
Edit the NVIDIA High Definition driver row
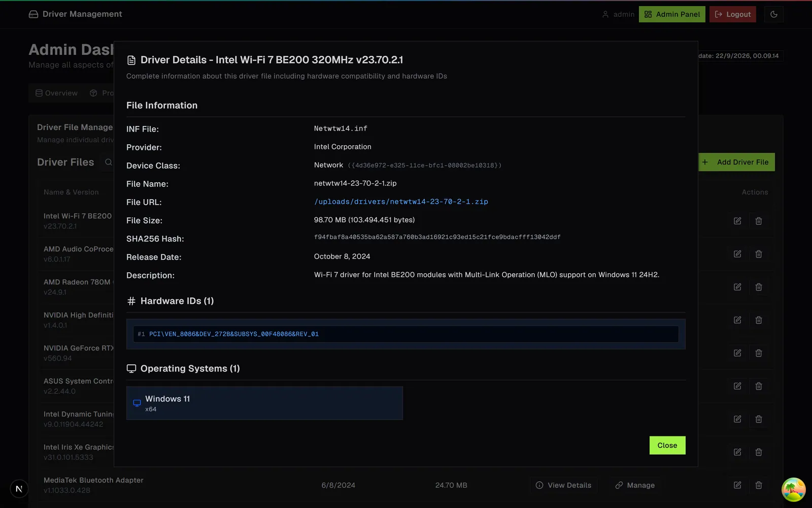[x=737, y=320]
